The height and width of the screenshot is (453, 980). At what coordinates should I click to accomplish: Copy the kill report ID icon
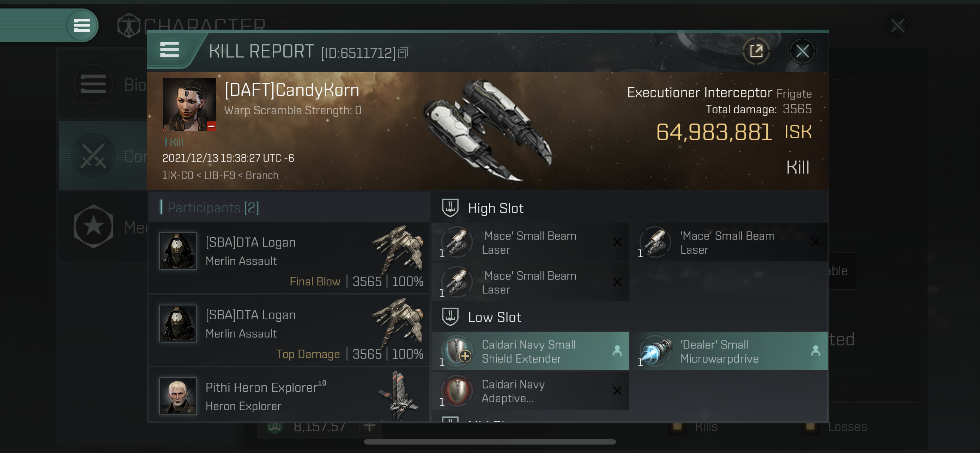403,53
